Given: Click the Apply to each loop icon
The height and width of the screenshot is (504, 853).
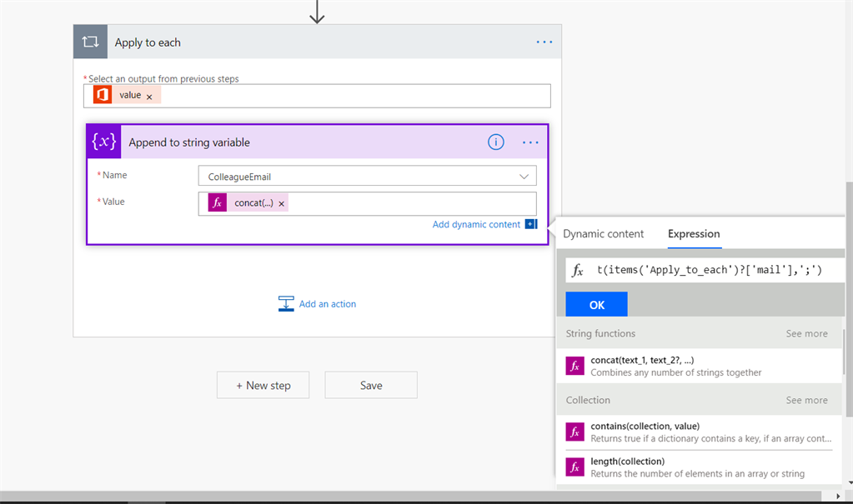Looking at the screenshot, I should tap(90, 42).
